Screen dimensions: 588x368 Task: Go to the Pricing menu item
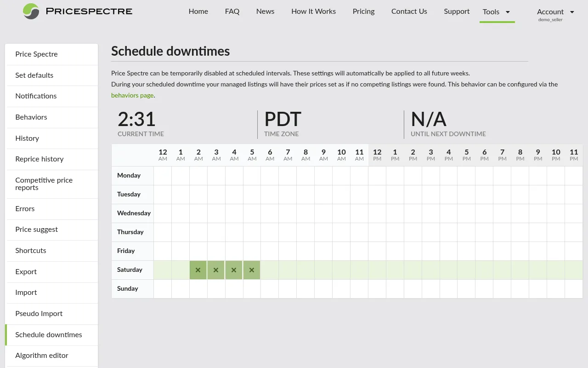pyautogui.click(x=363, y=11)
